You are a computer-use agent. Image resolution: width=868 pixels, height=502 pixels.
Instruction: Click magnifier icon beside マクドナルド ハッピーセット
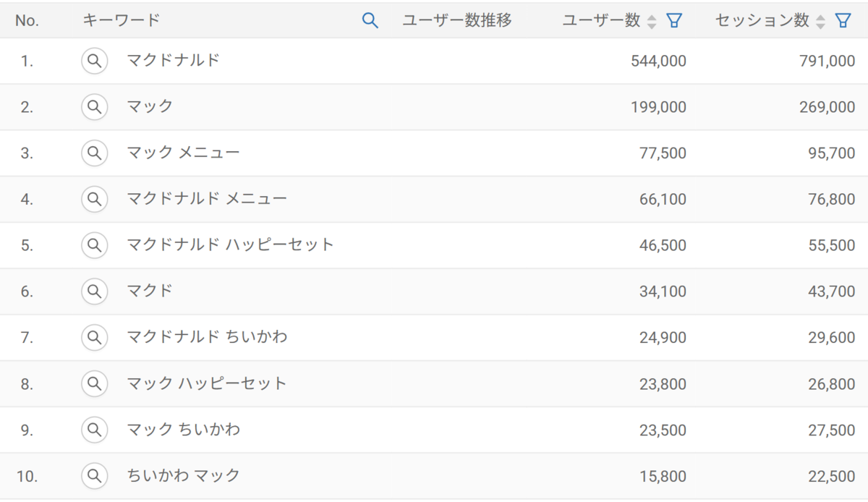tap(94, 245)
